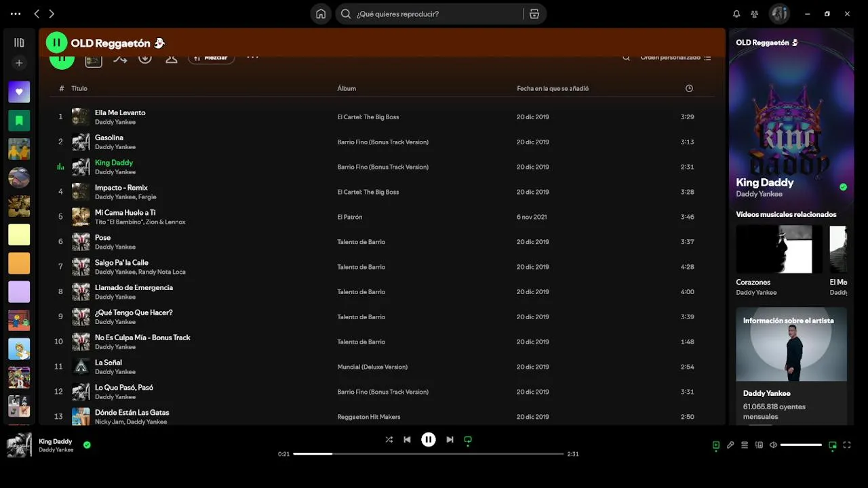This screenshot has width=868, height=488.
Task: Click the Mezclar button
Action: (x=212, y=58)
